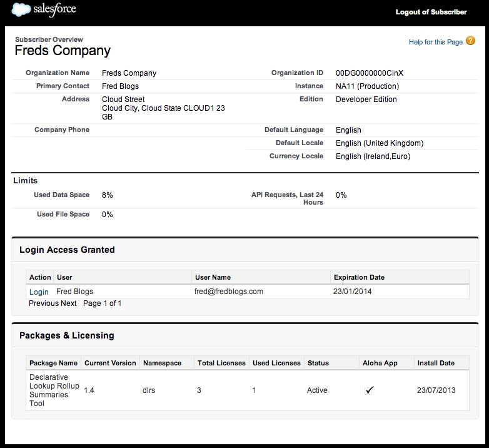Click the Primary Contact value Fred Blogs
Image resolution: width=489 pixels, height=448 pixels.
pos(120,86)
